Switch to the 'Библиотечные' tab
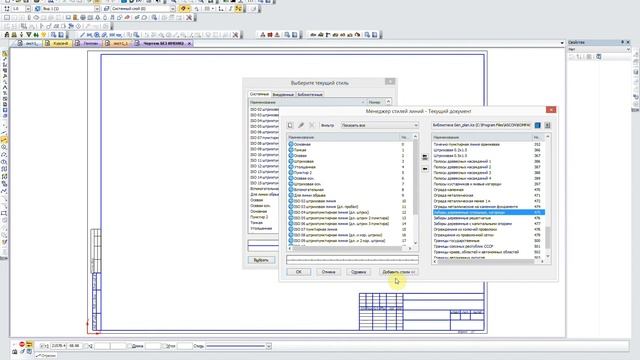The height and width of the screenshot is (360, 640). click(x=310, y=94)
